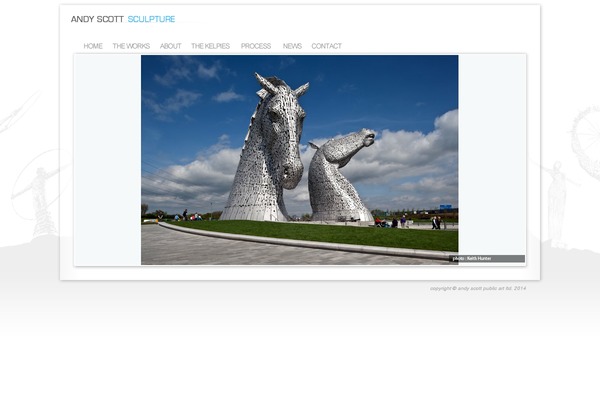Click the ANDY SCOTT logo text
This screenshot has width=600, height=400.
(97, 19)
